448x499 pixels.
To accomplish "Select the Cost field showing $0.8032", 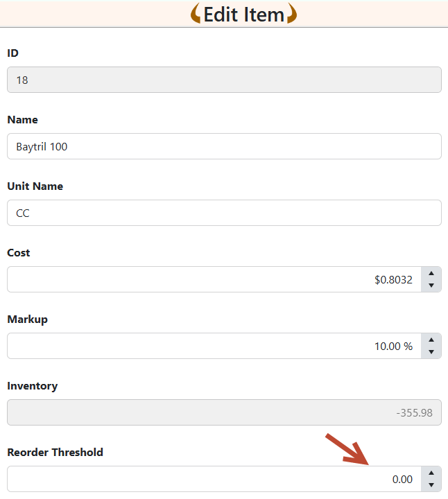I will (214, 279).
